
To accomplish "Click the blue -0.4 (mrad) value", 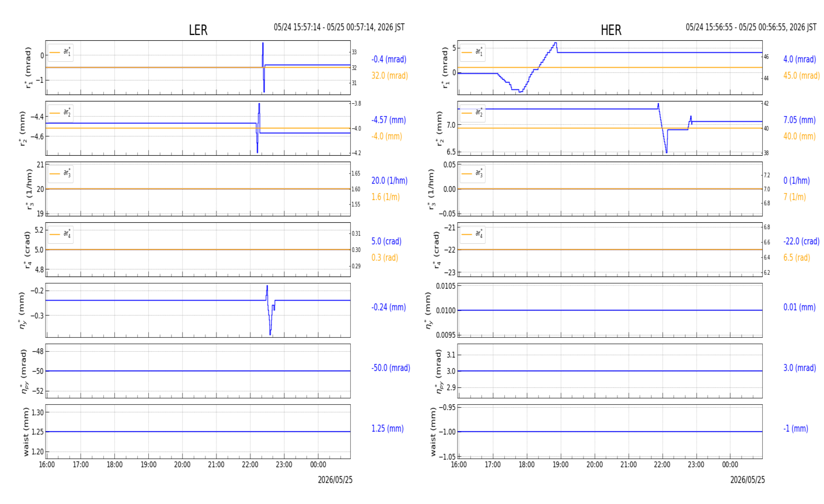I will (x=389, y=59).
